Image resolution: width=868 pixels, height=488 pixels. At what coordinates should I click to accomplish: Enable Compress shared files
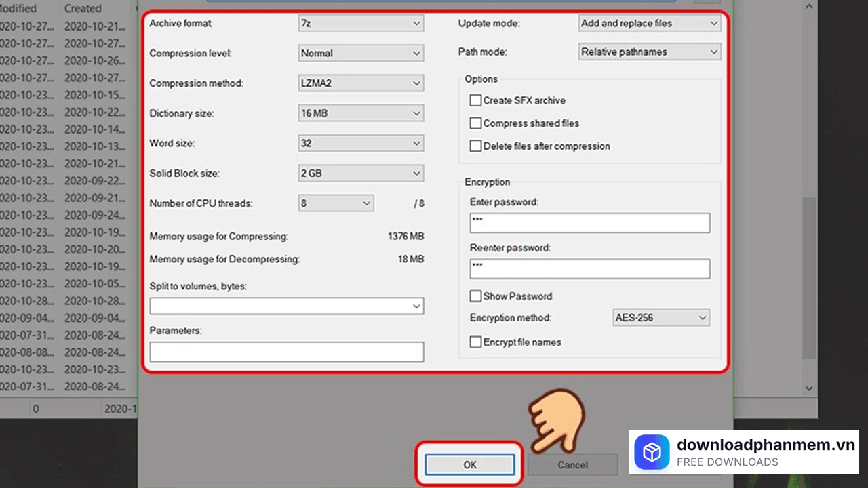(475, 123)
